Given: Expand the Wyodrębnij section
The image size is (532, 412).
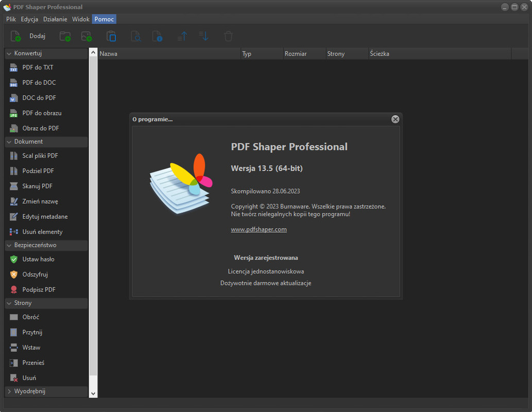Looking at the screenshot, I should click(x=9, y=391).
